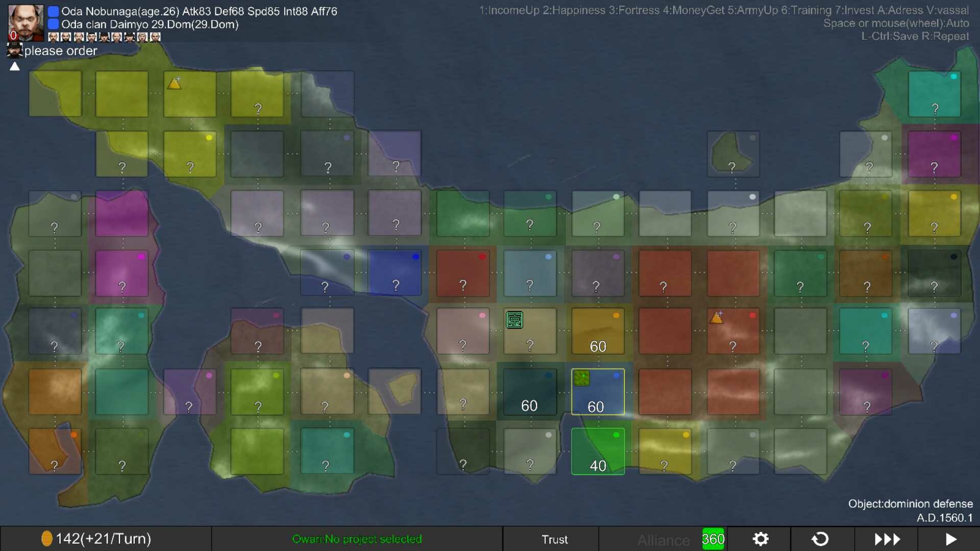Click 'Owari:No project selected' to choose a project
The width and height of the screenshot is (980, 551).
pos(357,539)
